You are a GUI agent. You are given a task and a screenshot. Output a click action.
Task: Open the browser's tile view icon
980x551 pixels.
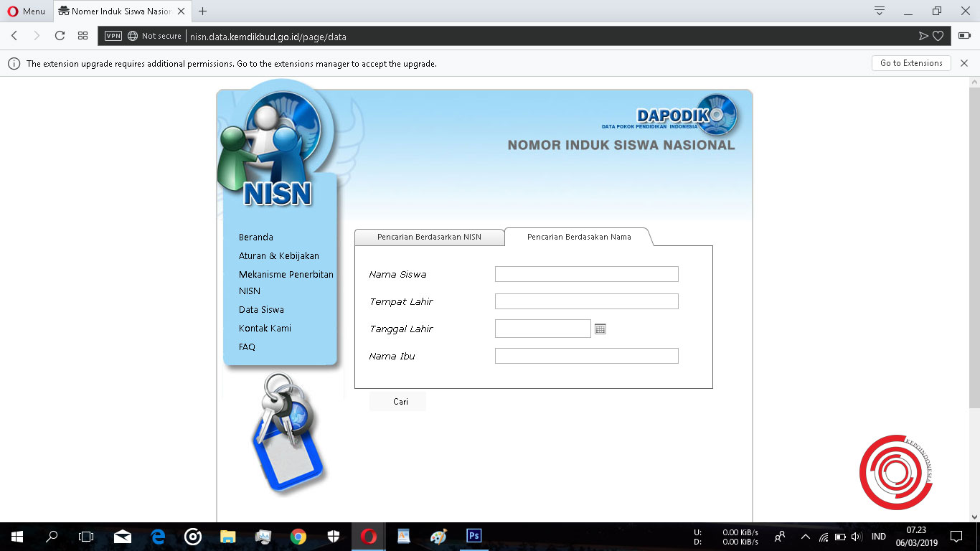82,35
